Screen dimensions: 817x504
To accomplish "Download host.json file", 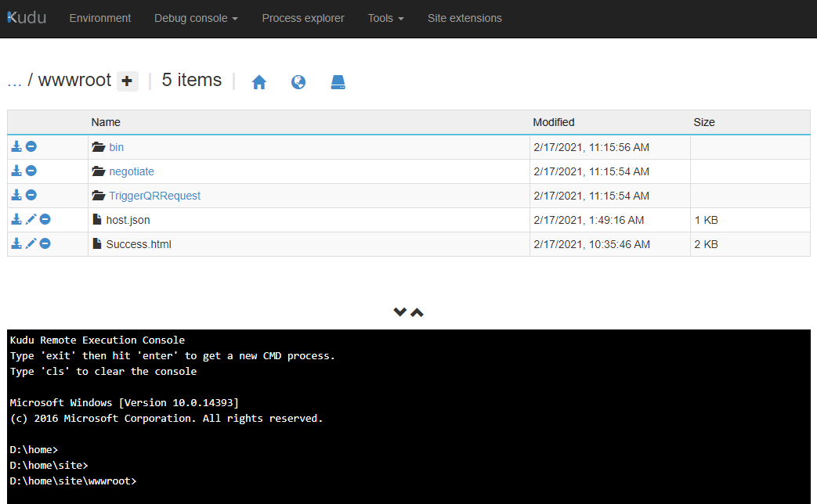I will pos(16,219).
